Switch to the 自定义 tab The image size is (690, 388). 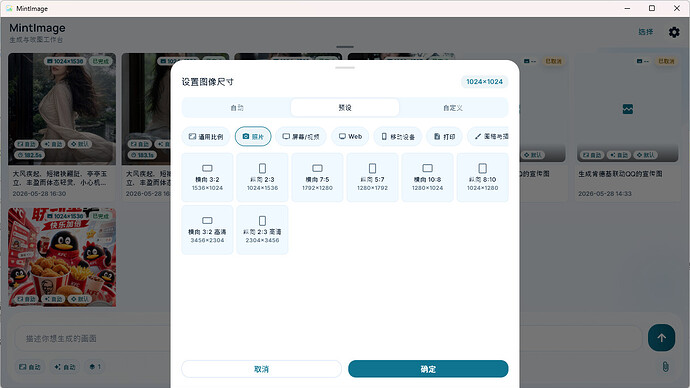(453, 108)
